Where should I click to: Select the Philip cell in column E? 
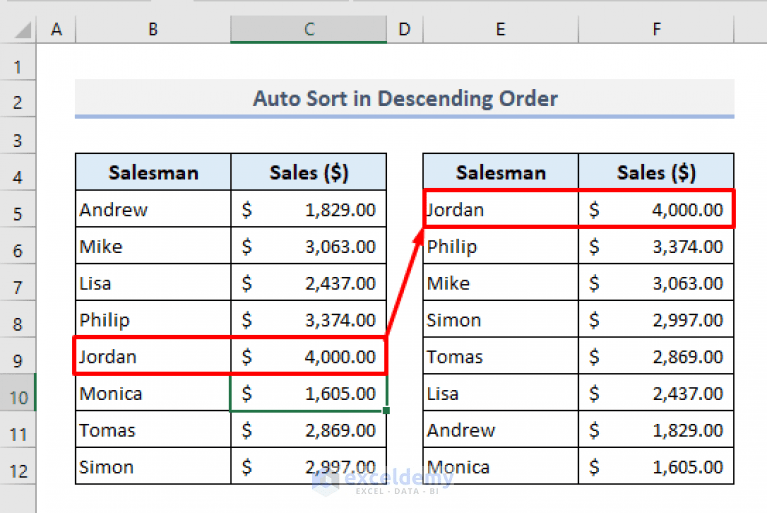click(x=500, y=246)
